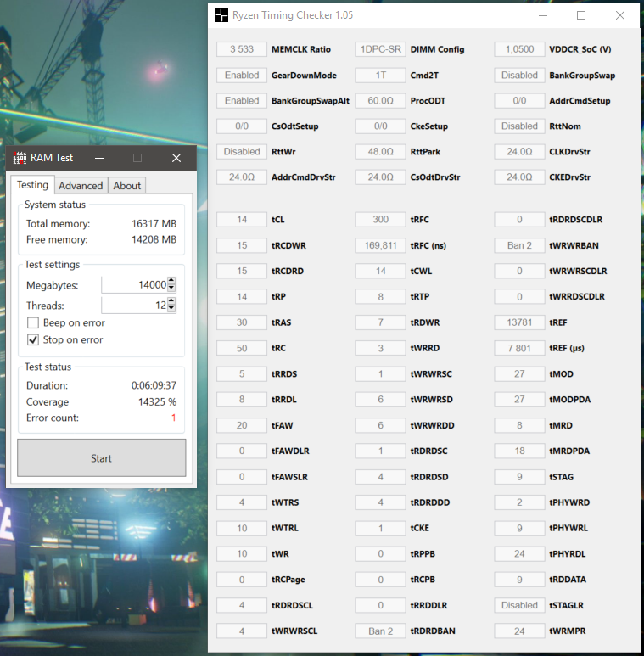The image size is (644, 656).
Task: Click the VDDCR_SoC value 1,0500
Action: [x=519, y=49]
